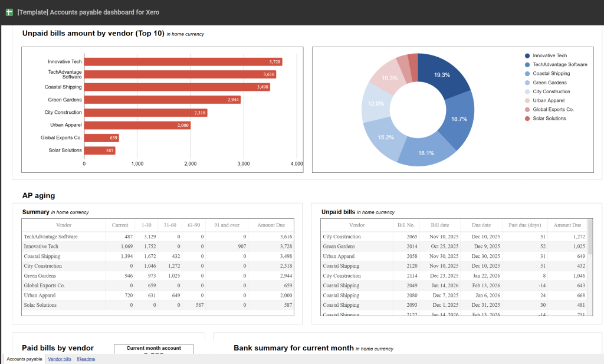Select Innovative Tech row in Summary table

coord(158,247)
